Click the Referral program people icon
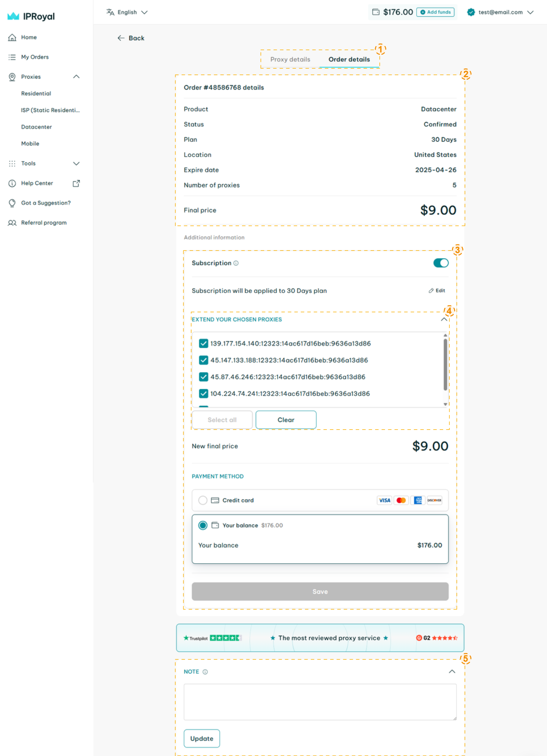Viewport: 547px width, 756px height. click(12, 223)
